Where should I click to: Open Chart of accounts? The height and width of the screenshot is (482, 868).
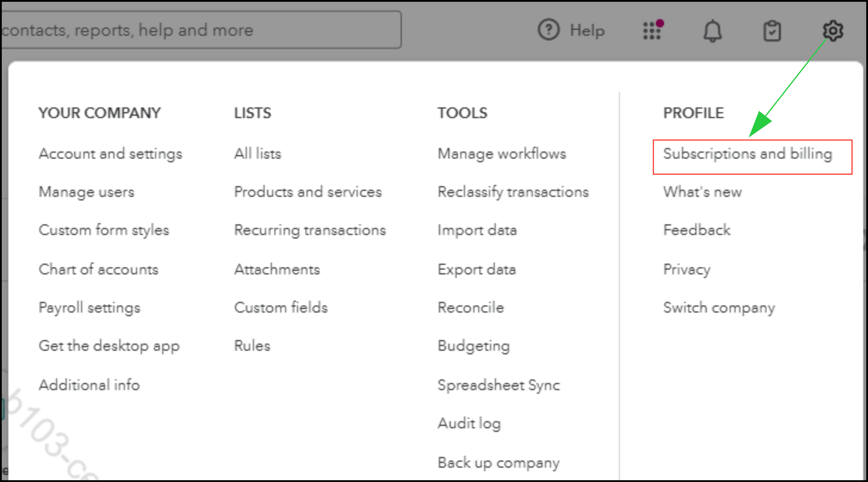98,269
